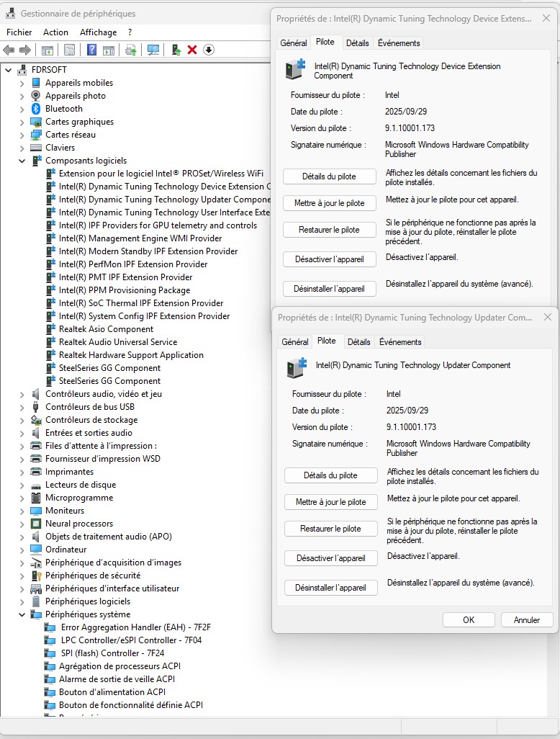Expand the Cartes graphiques category
Viewport: 560px width, 739px height.
pos(22,122)
